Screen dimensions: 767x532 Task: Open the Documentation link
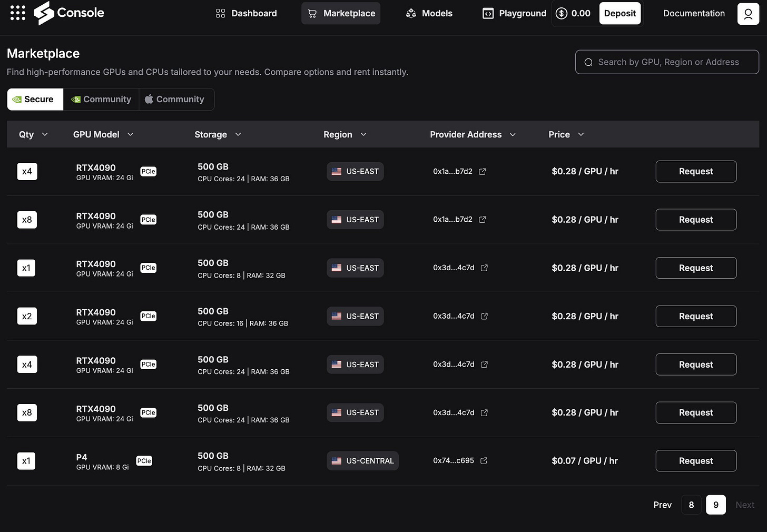click(x=694, y=14)
